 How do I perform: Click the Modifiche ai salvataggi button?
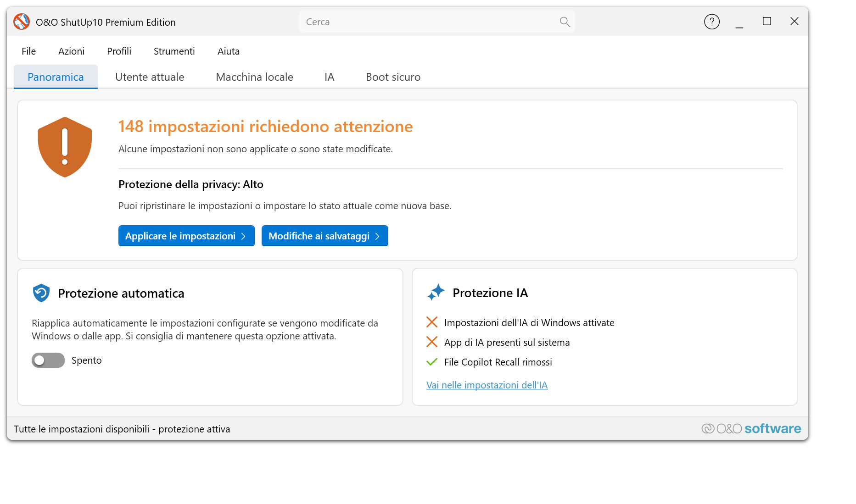pos(324,236)
